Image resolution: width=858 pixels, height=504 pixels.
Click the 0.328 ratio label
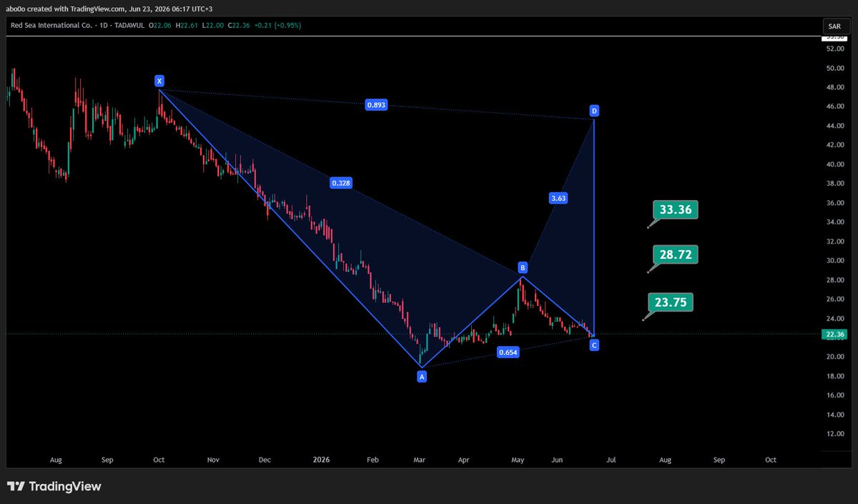coord(340,183)
